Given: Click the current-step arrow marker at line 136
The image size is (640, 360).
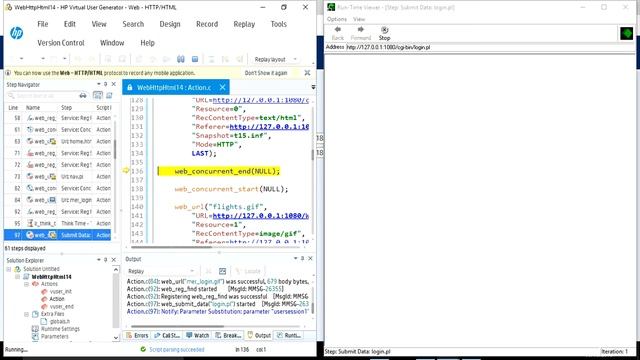Looking at the screenshot, I should point(126,171).
